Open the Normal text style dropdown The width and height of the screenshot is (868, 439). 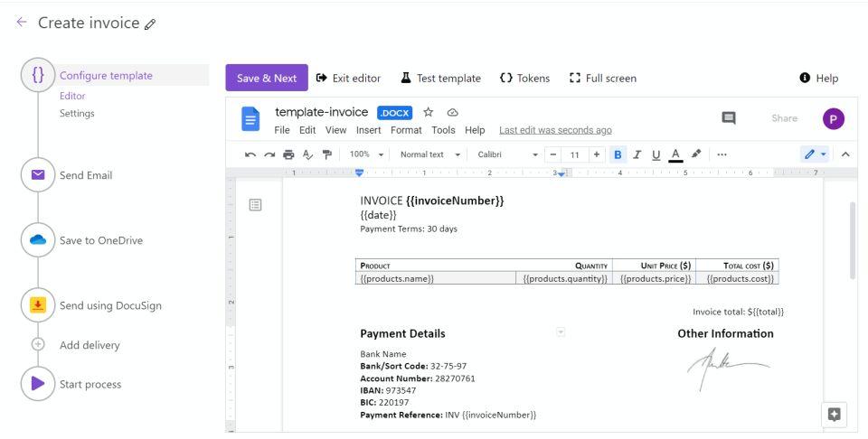pyautogui.click(x=429, y=154)
